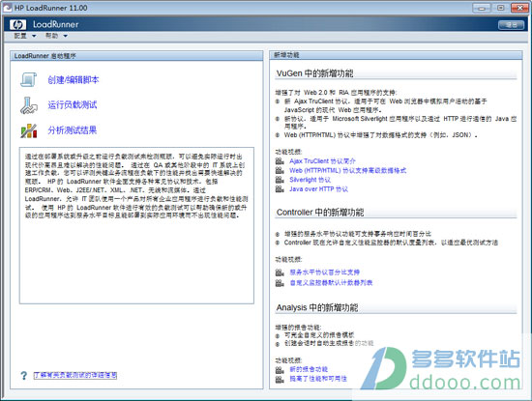The image size is (532, 401).
Task: Click the 'Analysis 中的新增功能' heading
Action: (317, 307)
